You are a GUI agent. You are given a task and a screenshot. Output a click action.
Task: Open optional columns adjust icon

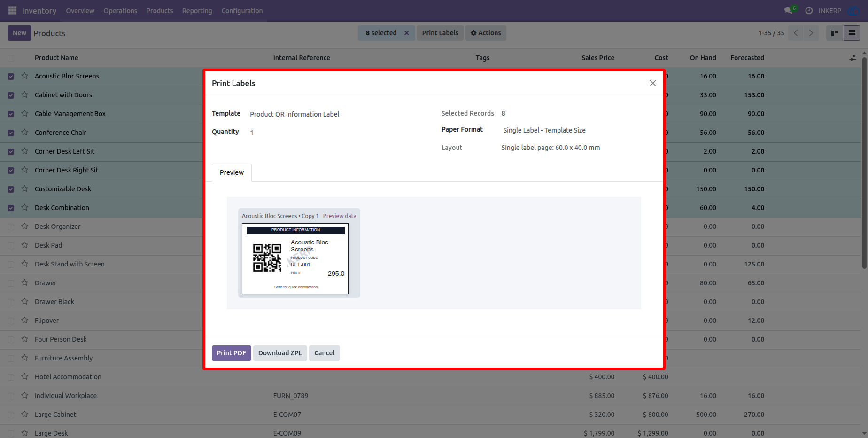(x=852, y=58)
